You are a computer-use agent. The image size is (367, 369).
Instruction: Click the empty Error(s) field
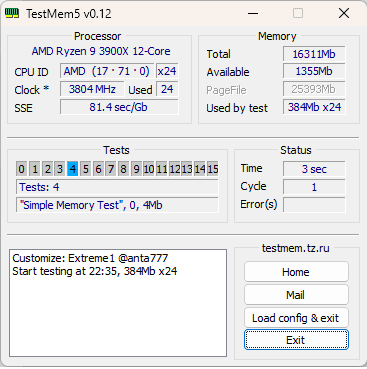coord(314,205)
